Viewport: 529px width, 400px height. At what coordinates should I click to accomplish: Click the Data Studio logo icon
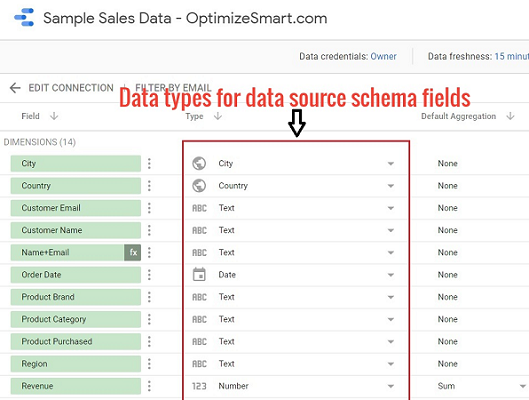(24, 18)
